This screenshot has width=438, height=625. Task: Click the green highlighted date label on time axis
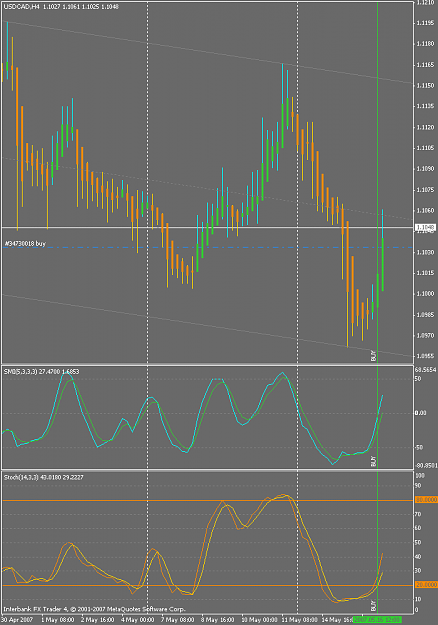click(x=377, y=620)
